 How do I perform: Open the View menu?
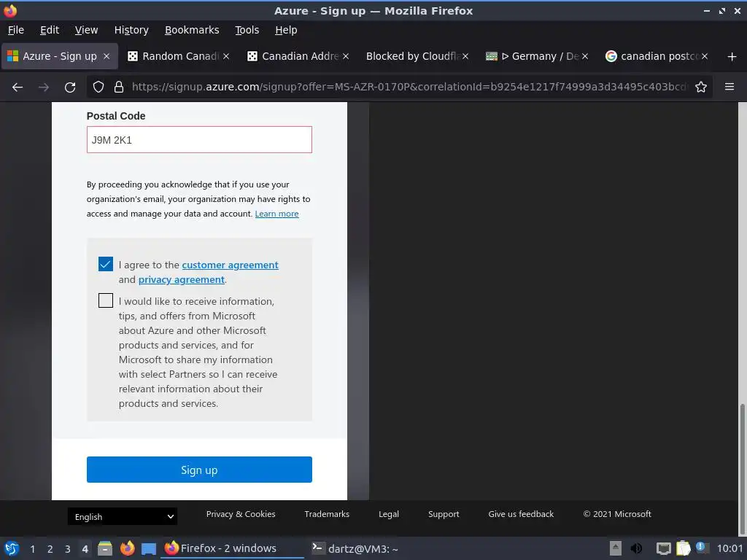tap(86, 30)
